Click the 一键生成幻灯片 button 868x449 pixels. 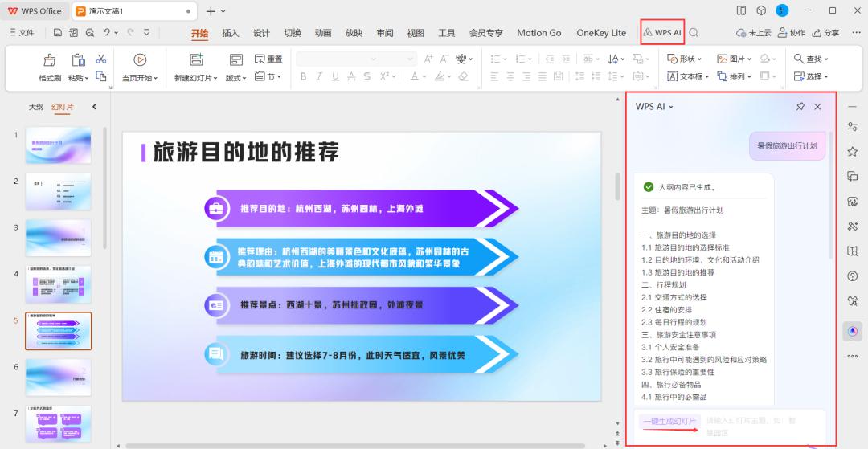tap(669, 422)
